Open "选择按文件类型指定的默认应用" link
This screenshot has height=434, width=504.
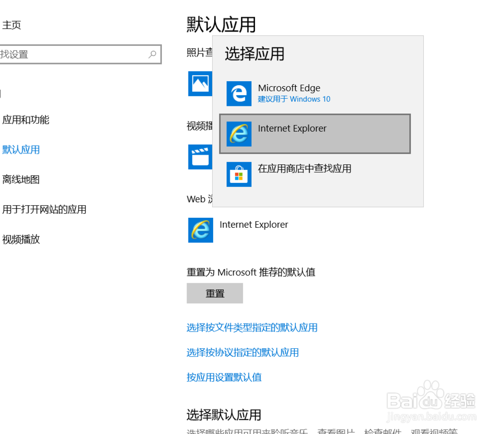coord(252,328)
